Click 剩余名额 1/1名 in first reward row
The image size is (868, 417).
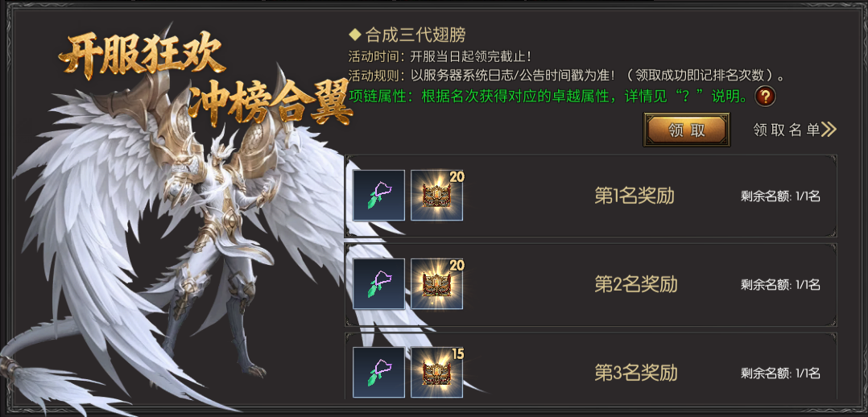click(x=780, y=196)
